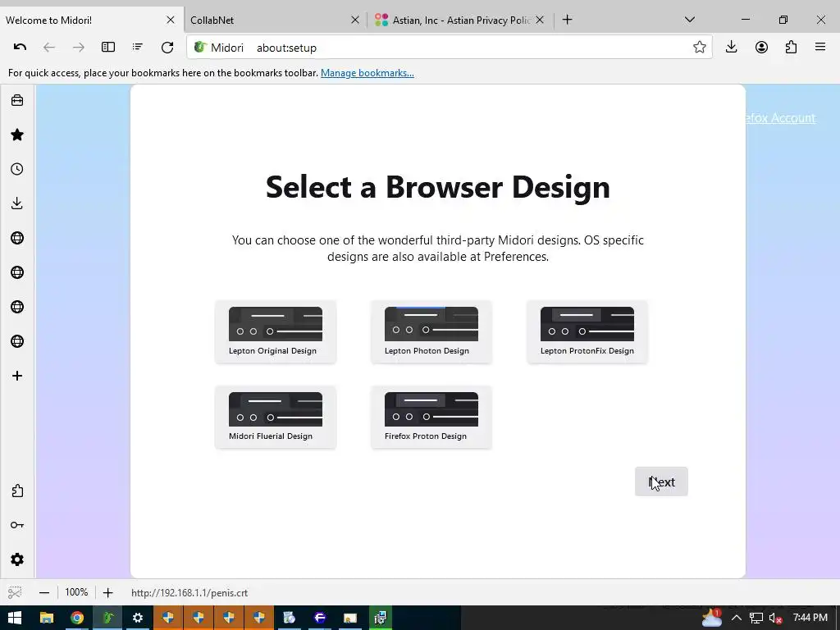Viewport: 840px width, 630px height.
Task: Reload the current page
Action: point(167,47)
